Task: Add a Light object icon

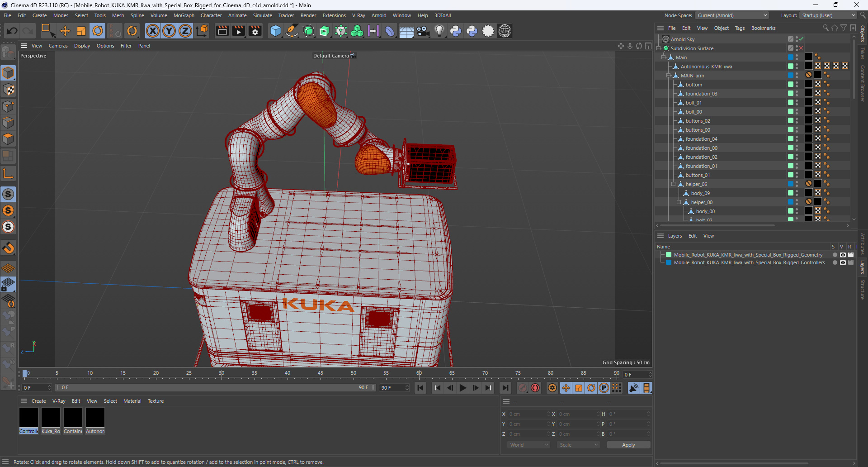Action: tap(439, 31)
